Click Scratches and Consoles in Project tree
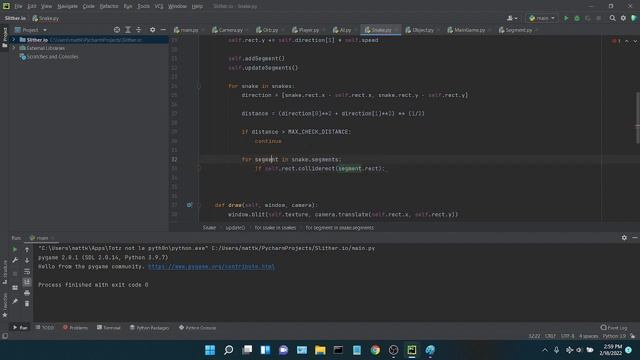The image size is (640, 360). point(52,57)
